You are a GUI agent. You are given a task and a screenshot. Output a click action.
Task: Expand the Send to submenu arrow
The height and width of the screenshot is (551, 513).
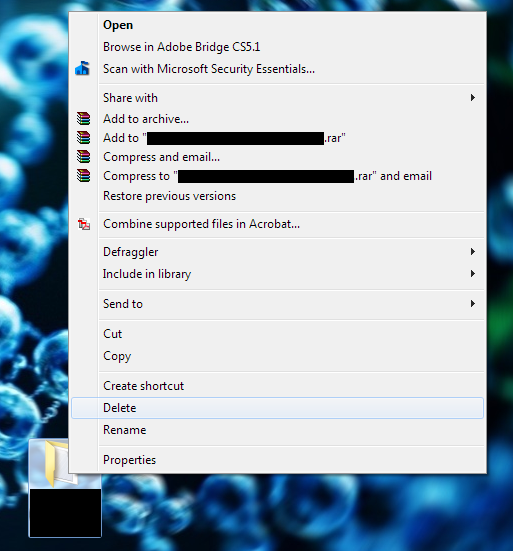click(x=473, y=304)
